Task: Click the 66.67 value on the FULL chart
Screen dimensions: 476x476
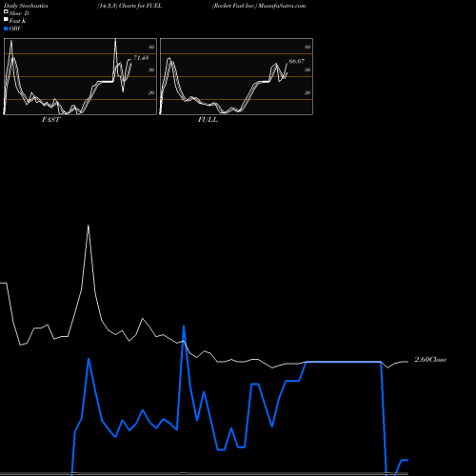Action: click(297, 61)
